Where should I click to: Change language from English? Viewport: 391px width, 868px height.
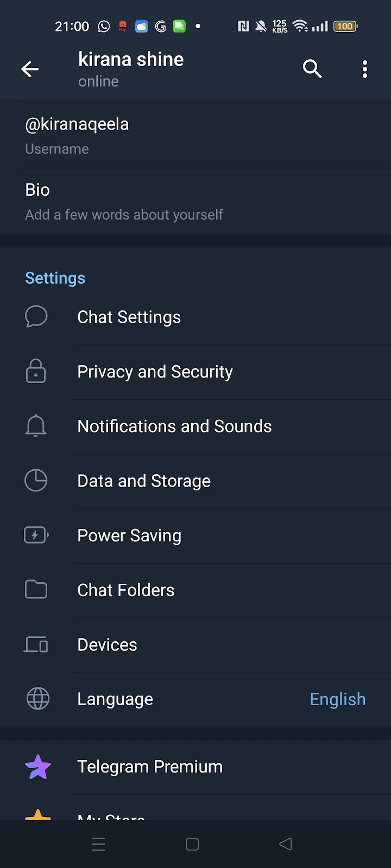click(x=337, y=699)
